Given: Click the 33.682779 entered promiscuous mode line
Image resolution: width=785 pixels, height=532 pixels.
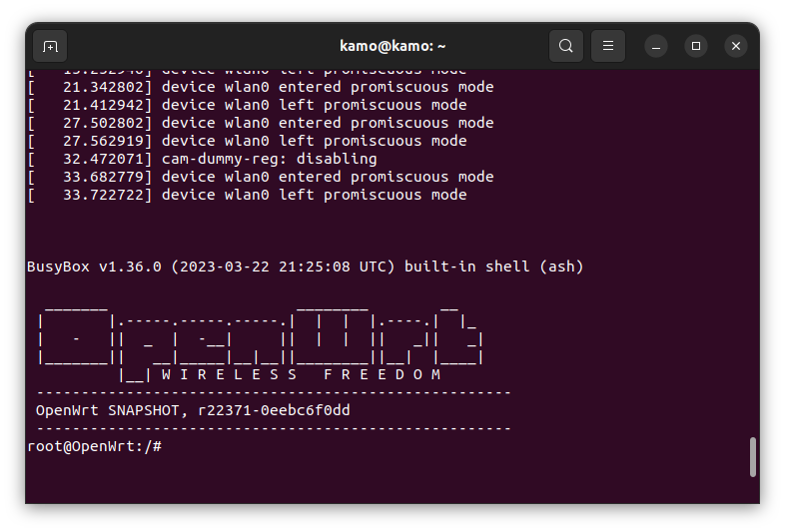Looking at the screenshot, I should [261, 177].
